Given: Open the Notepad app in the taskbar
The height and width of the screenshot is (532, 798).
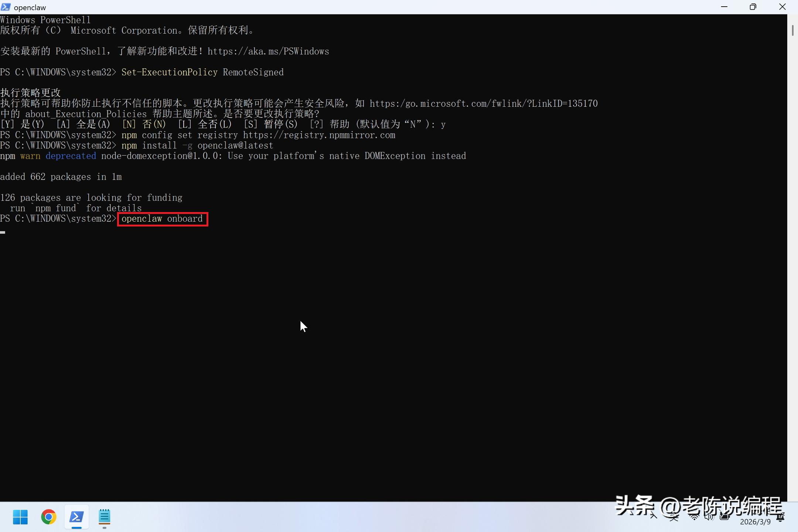Looking at the screenshot, I should tap(105, 517).
